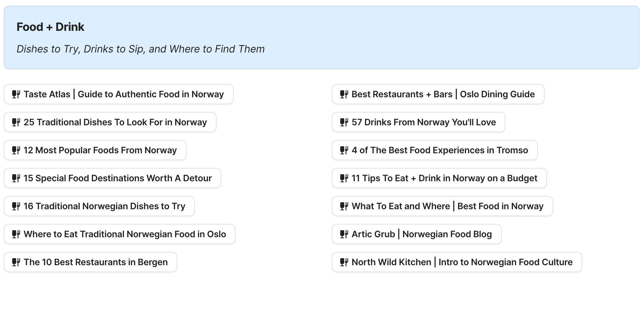The image size is (644, 325).
Task: Visit What To Eat and Where guide
Action: coord(442,206)
